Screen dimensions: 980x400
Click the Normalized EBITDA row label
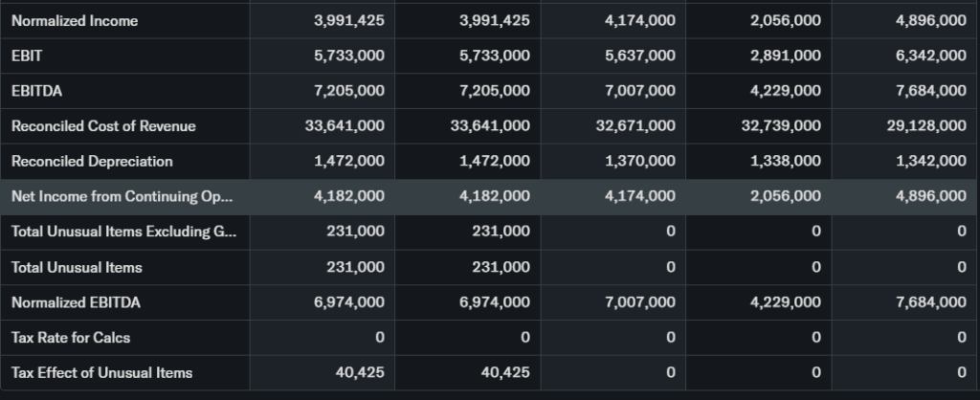76,302
